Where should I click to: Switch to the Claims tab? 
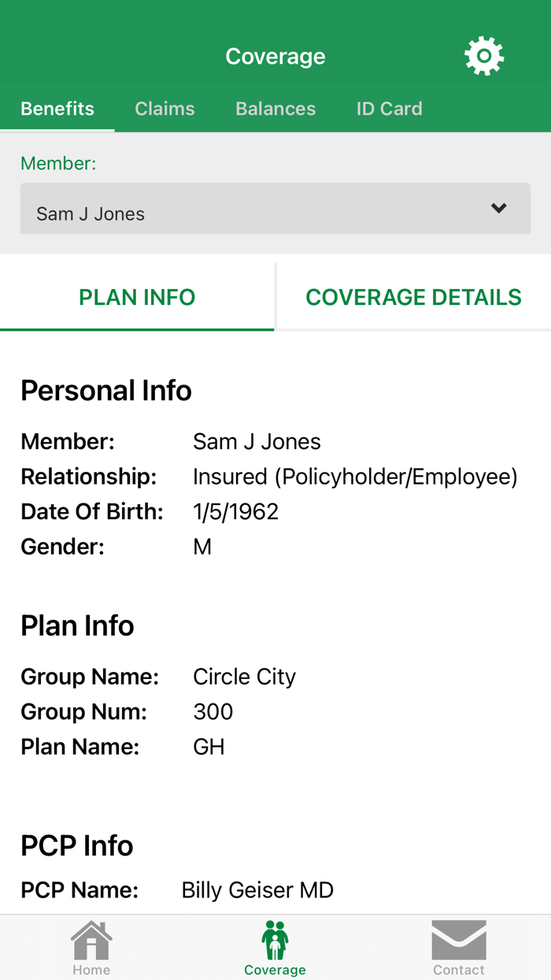[165, 109]
